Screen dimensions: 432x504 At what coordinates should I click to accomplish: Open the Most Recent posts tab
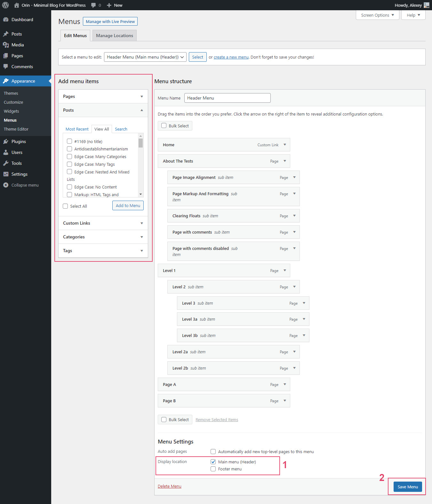pos(77,129)
